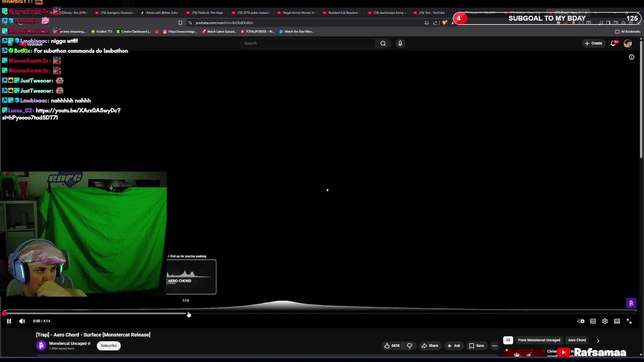Dislike this video
This screenshot has width=644, height=362.
coord(410,345)
